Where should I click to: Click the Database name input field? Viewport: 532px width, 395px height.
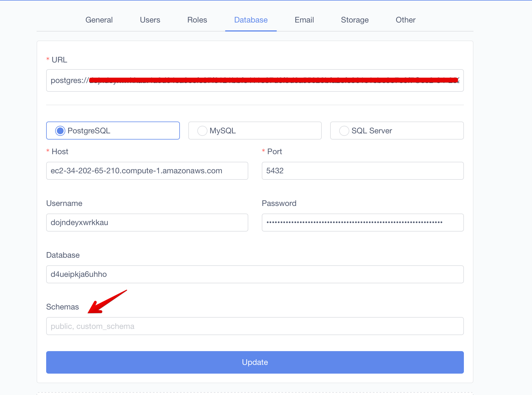point(255,274)
